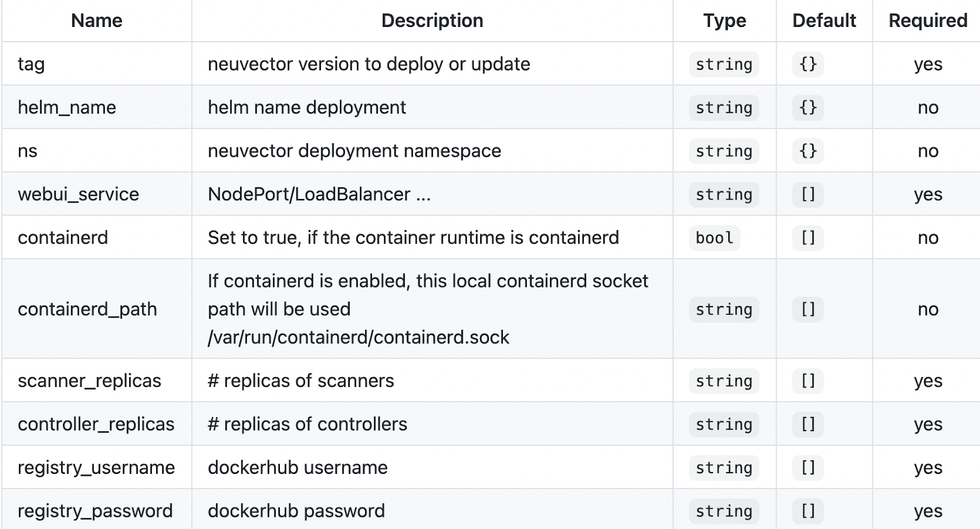Image resolution: width=980 pixels, height=529 pixels.
Task: Select the ns parameter name
Action: pos(28,151)
